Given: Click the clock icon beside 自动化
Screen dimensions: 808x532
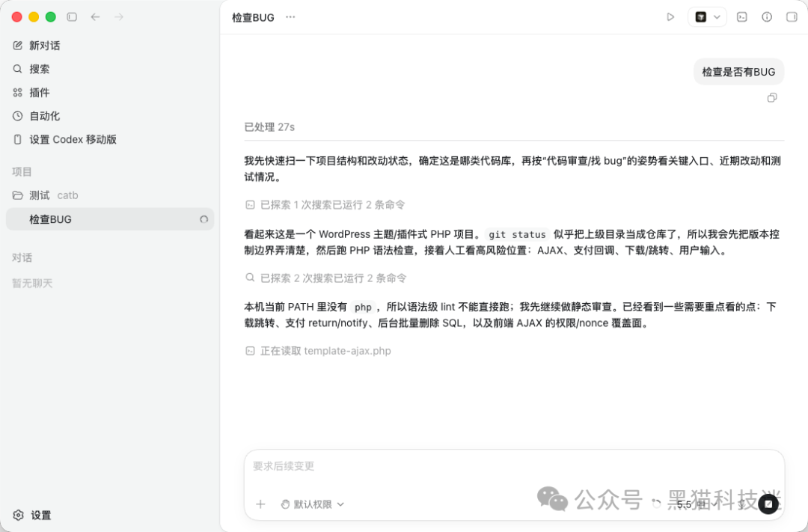Looking at the screenshot, I should tap(17, 115).
